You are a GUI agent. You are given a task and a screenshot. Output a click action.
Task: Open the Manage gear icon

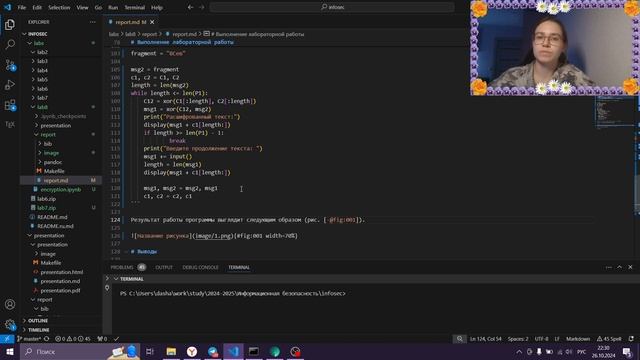tap(10, 324)
